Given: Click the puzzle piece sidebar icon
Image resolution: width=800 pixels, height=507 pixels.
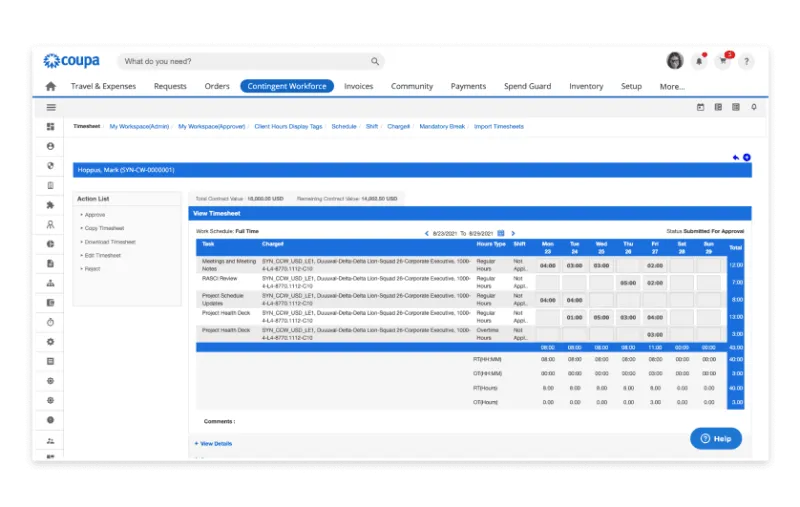Looking at the screenshot, I should tap(51, 205).
